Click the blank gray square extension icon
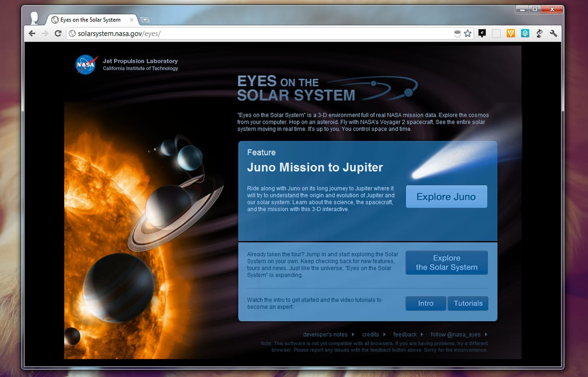 pos(496,33)
